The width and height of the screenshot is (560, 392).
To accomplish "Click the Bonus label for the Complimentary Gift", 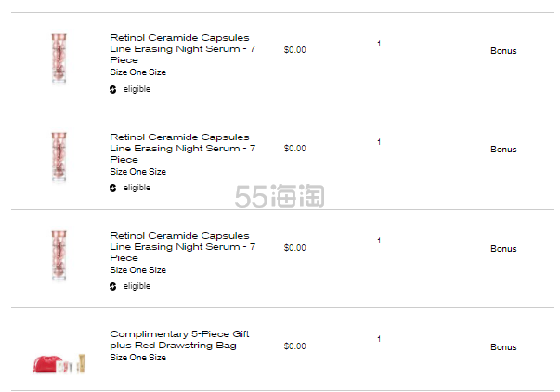I will (503, 347).
